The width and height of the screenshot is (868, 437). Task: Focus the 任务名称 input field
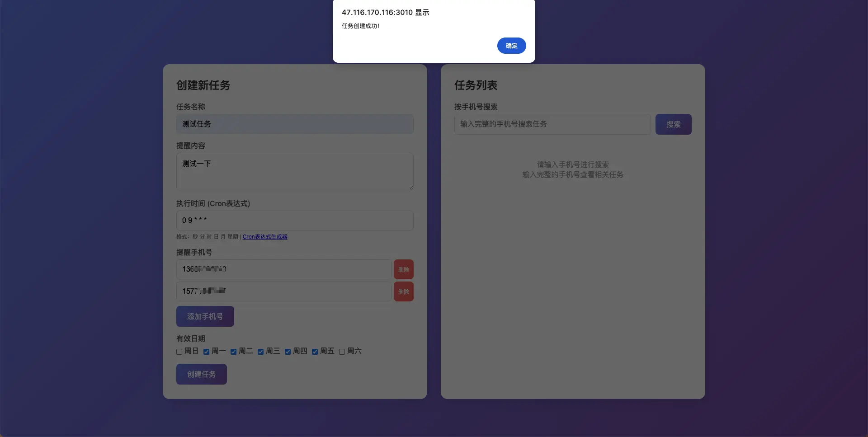pos(294,124)
